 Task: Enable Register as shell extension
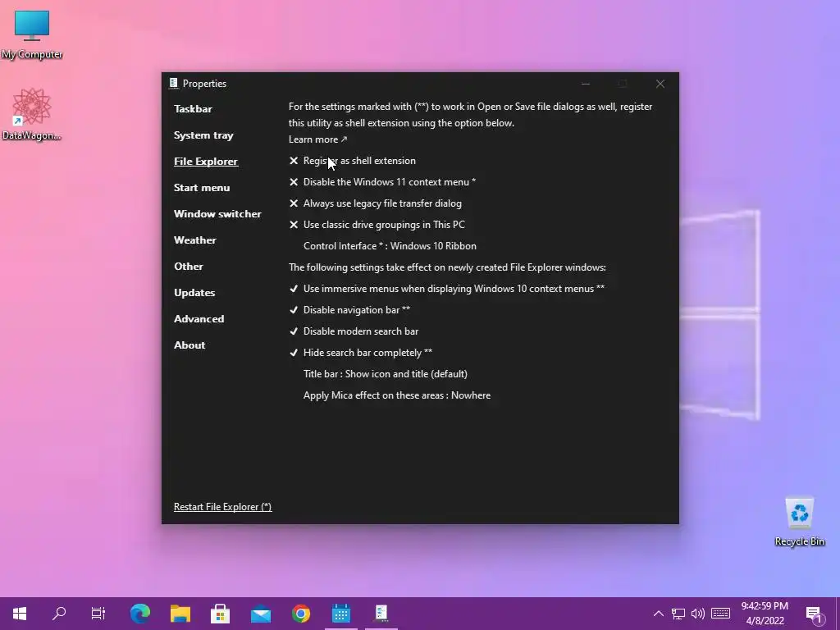[353, 161]
